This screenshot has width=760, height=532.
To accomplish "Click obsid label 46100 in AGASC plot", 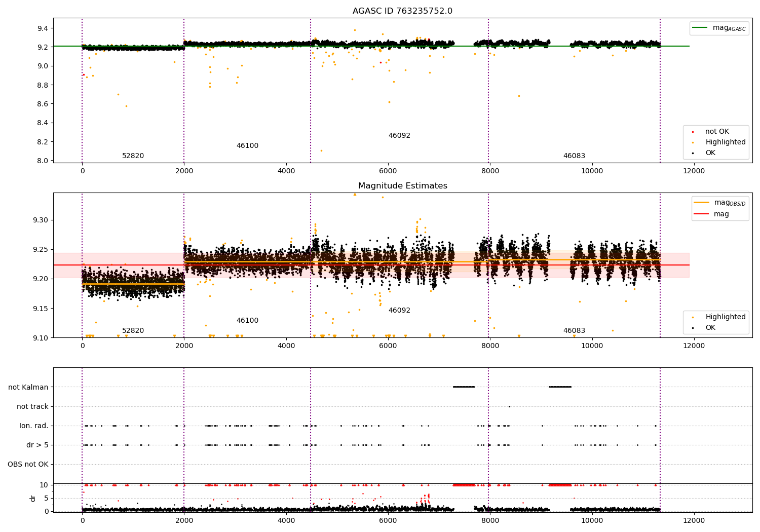I will (247, 146).
